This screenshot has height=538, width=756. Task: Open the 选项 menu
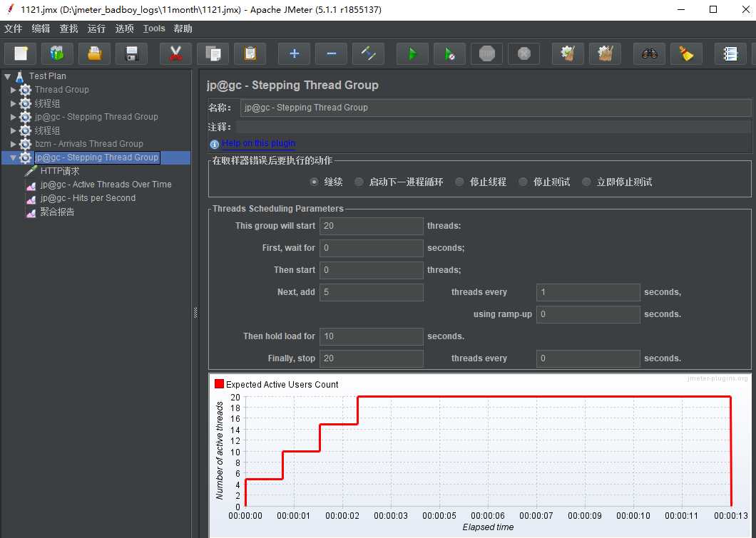[x=124, y=29]
